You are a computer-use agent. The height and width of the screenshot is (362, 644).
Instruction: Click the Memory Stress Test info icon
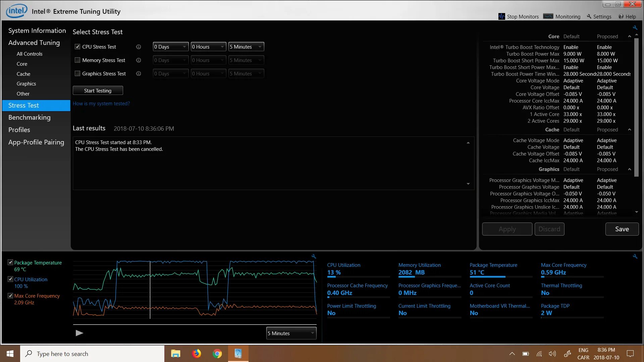(x=139, y=60)
